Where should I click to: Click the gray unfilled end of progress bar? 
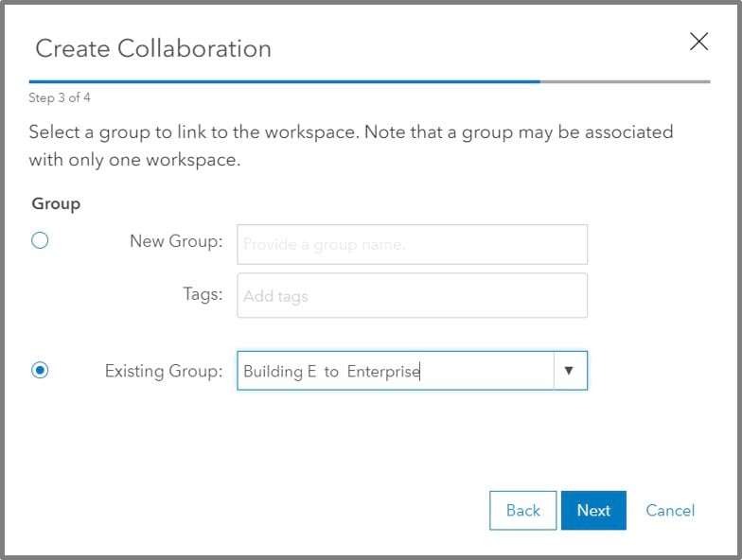click(625, 82)
